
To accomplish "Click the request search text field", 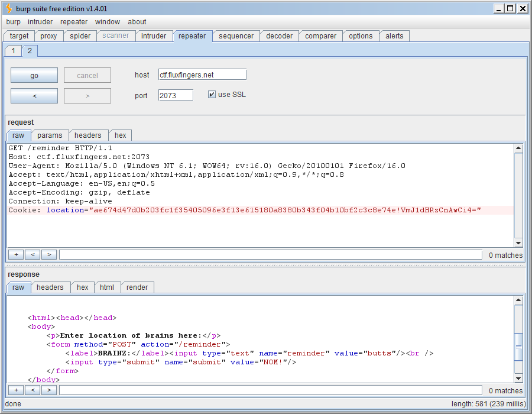I will (x=271, y=255).
